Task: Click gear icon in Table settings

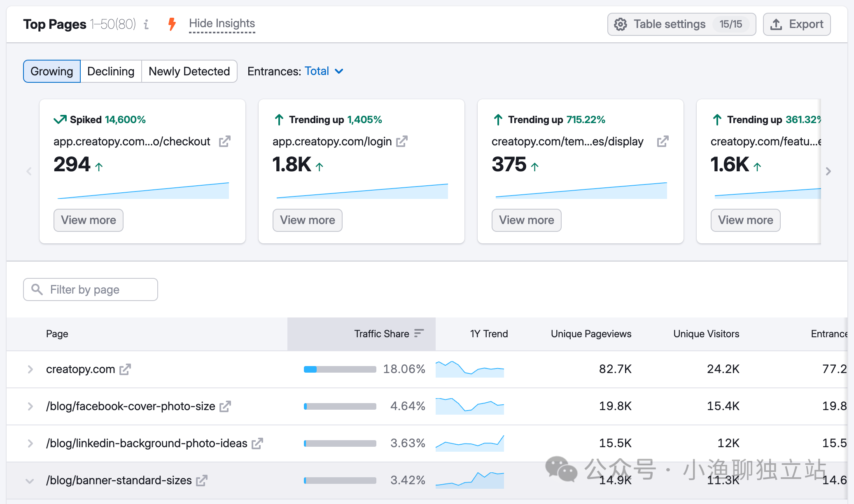Action: (x=621, y=24)
